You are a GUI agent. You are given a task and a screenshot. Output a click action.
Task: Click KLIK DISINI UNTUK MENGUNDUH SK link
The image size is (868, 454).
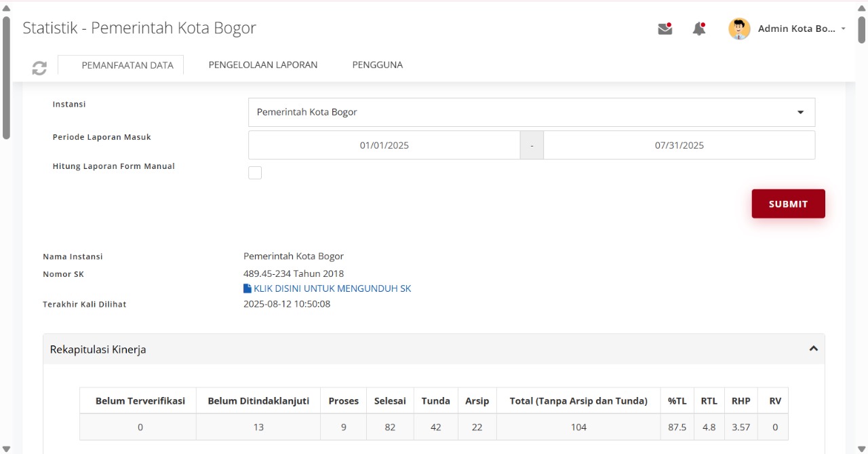pyautogui.click(x=332, y=288)
